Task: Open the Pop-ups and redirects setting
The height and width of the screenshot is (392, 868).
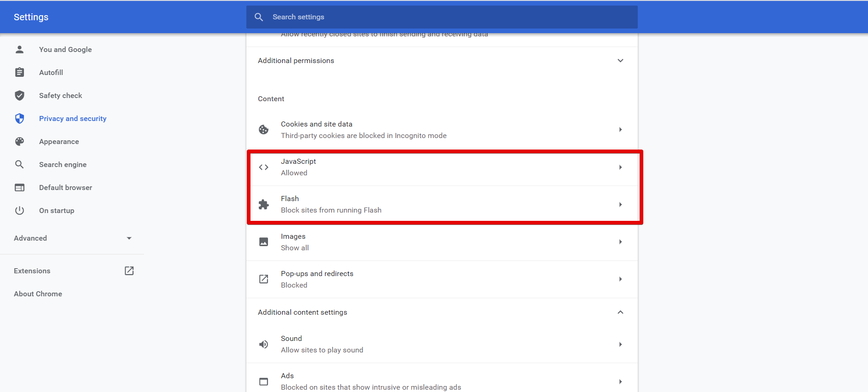Action: click(442, 279)
